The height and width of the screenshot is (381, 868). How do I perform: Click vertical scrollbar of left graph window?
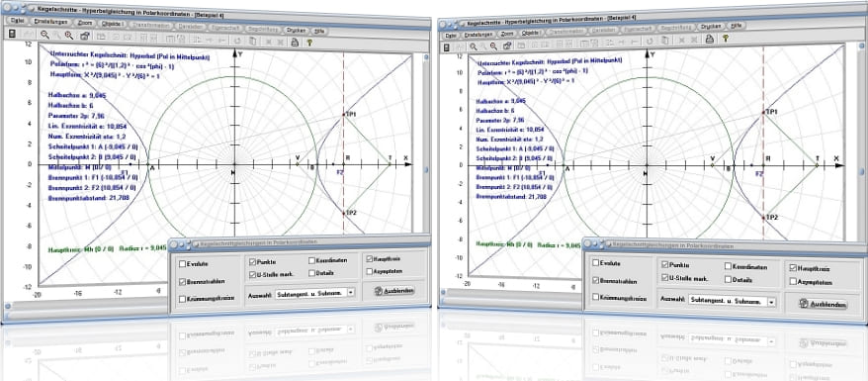pos(426,143)
